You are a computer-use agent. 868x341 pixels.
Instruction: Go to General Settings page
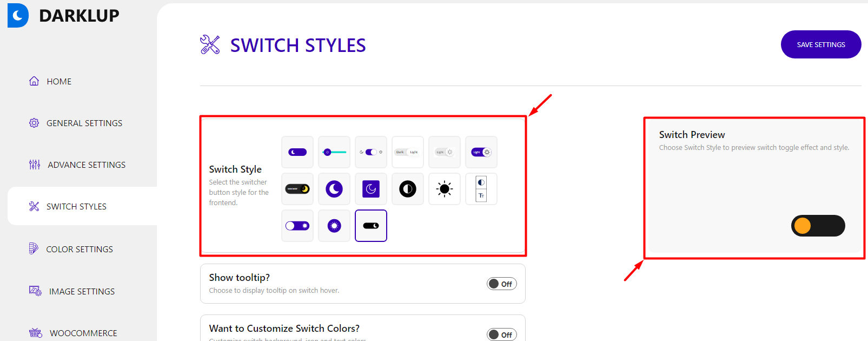coord(84,123)
